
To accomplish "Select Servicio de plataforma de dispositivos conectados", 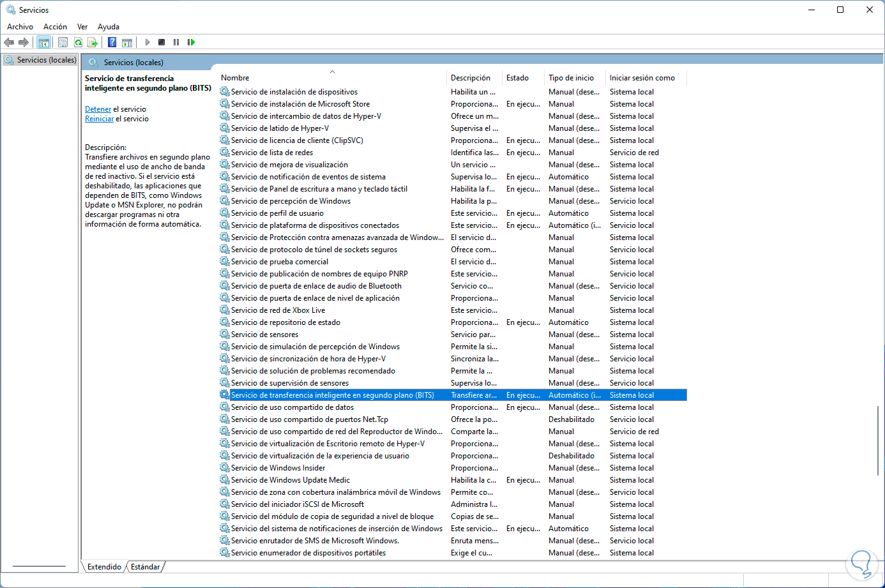I will (x=453, y=225).
